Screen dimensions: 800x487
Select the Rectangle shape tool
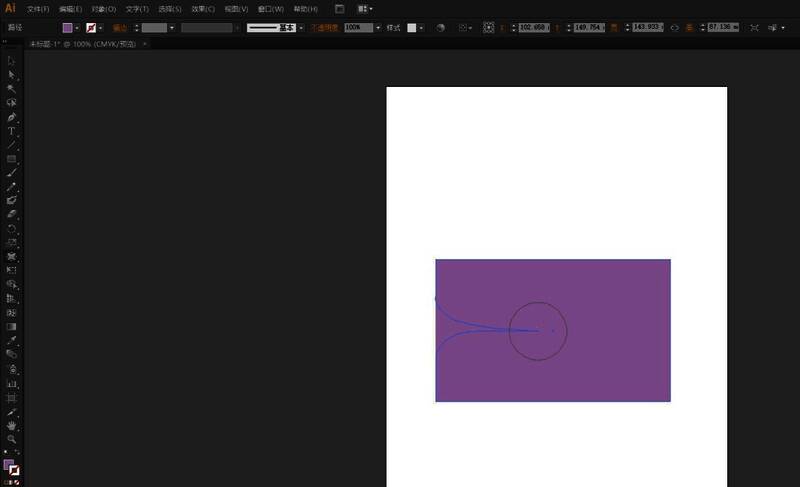pyautogui.click(x=12, y=159)
